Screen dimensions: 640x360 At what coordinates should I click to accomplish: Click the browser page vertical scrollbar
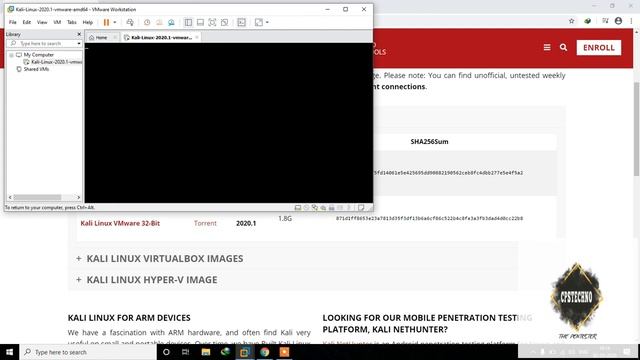(x=636, y=129)
